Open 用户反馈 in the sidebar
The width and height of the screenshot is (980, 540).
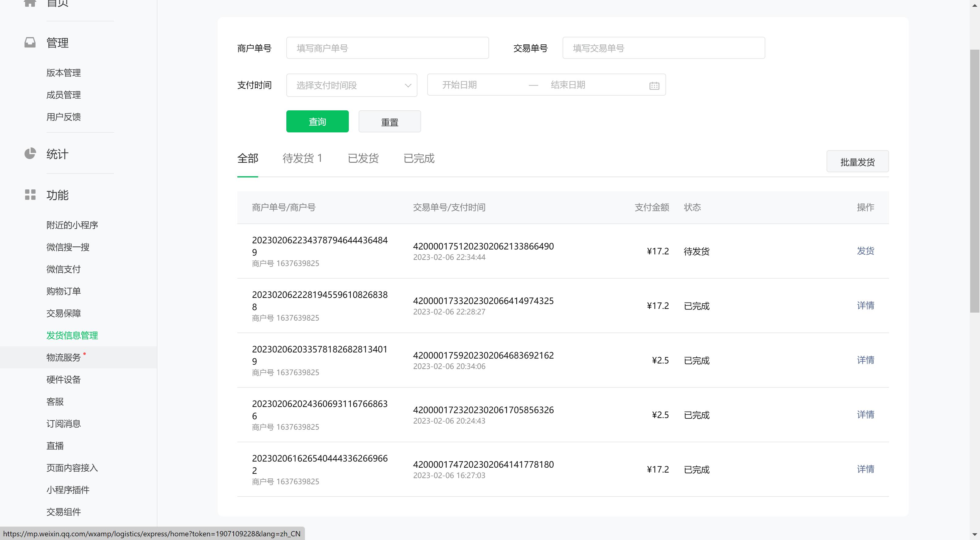(63, 117)
